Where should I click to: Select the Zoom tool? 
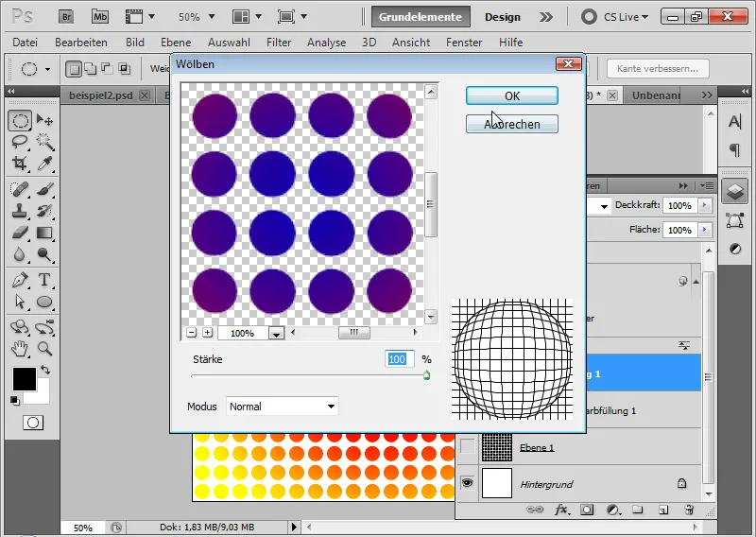click(44, 348)
